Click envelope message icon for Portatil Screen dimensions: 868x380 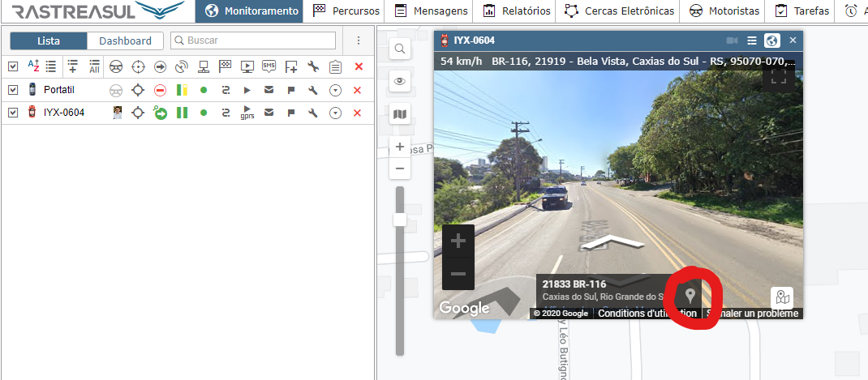pos(269,90)
